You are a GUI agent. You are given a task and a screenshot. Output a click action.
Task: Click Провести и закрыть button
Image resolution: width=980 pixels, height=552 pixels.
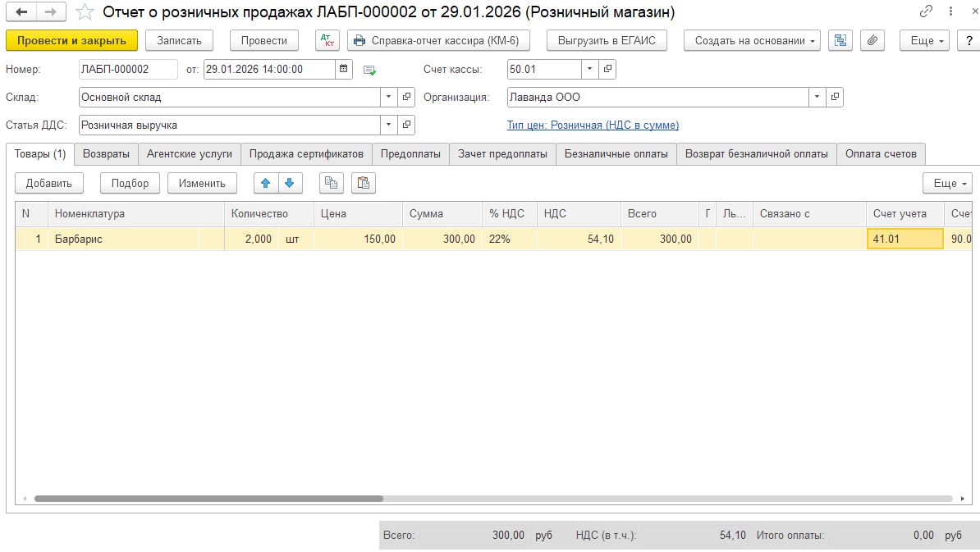72,40
